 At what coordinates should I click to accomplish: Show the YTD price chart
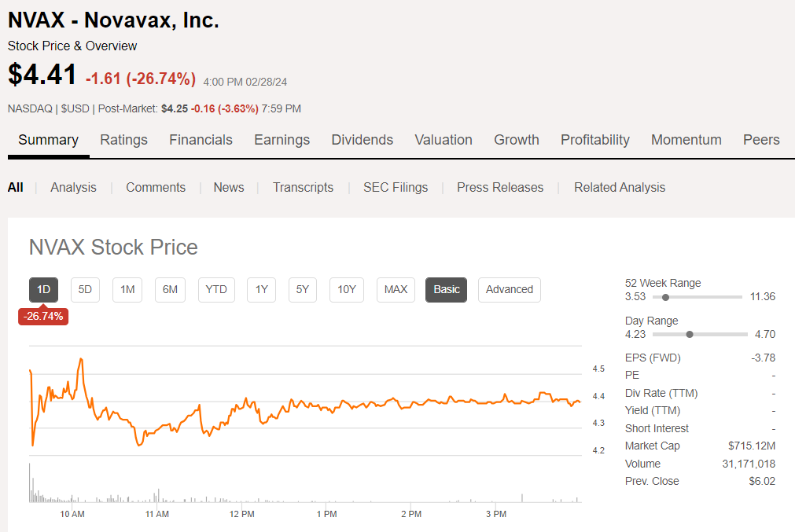pyautogui.click(x=216, y=289)
